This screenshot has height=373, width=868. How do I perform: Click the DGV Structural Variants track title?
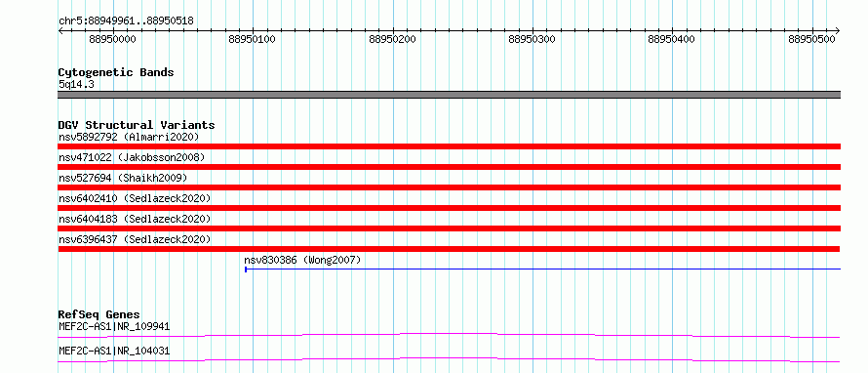click(137, 125)
